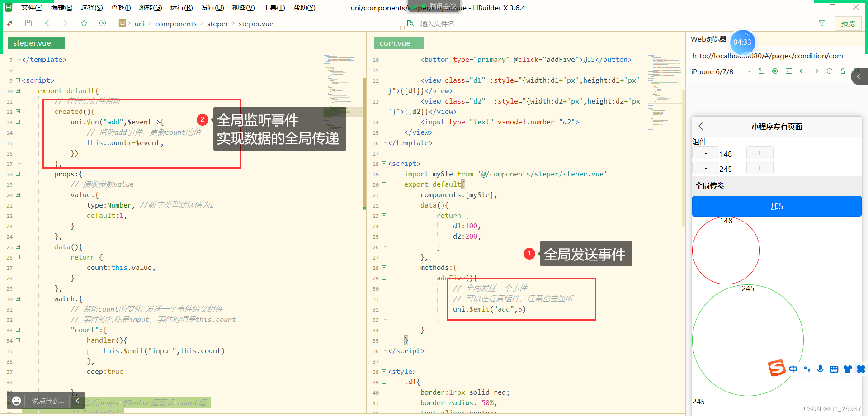The height and width of the screenshot is (416, 868).
Task: Click the save file toolbar icon
Action: pyautogui.click(x=28, y=23)
